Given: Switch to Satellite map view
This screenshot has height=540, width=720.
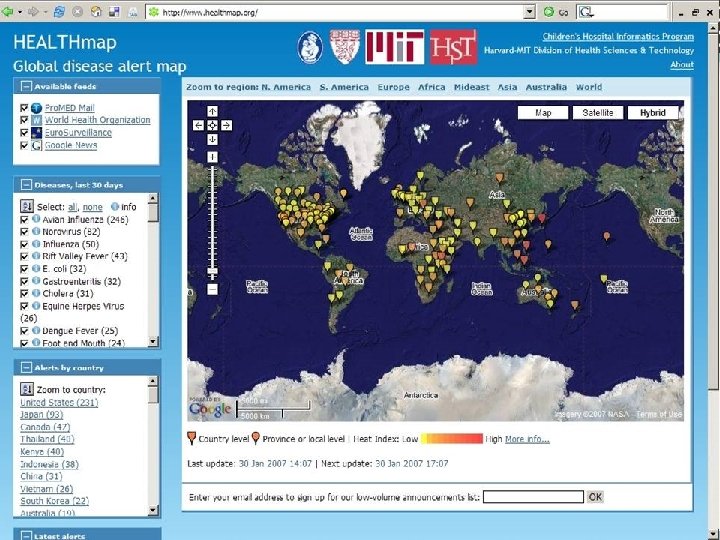Looking at the screenshot, I should 598,112.
